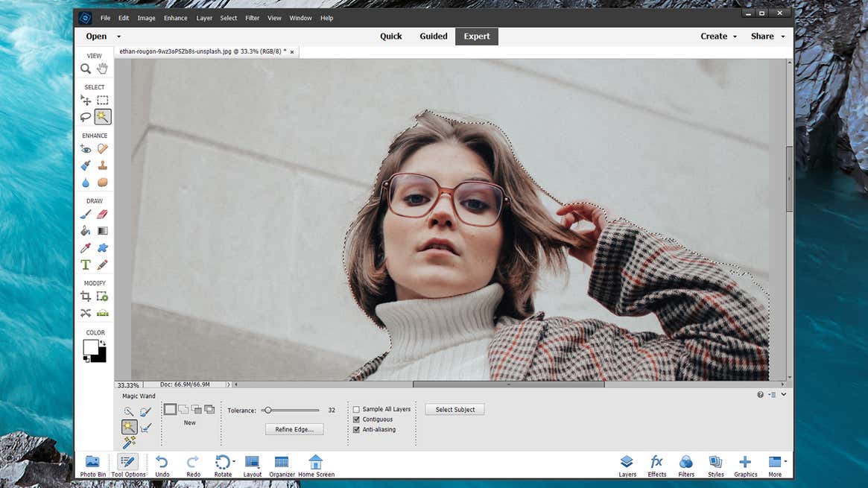Select the Lasso tool
Image resolution: width=868 pixels, height=488 pixels.
[86, 117]
